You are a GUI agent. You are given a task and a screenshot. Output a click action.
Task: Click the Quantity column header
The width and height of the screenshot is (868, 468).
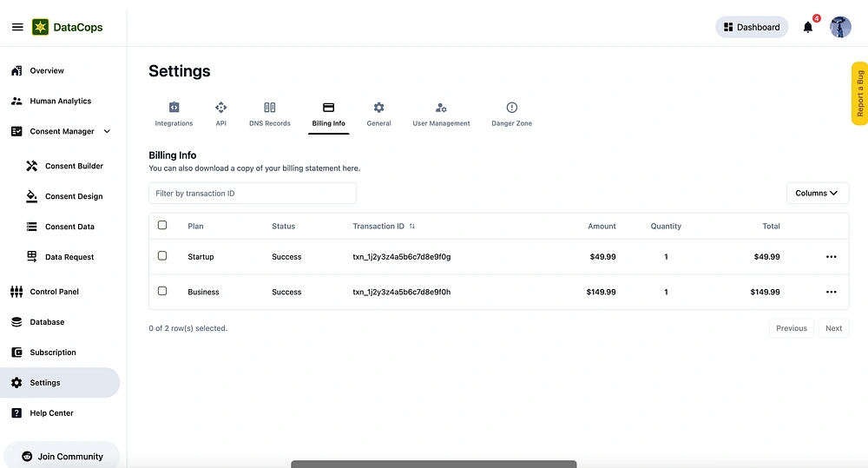coord(666,226)
